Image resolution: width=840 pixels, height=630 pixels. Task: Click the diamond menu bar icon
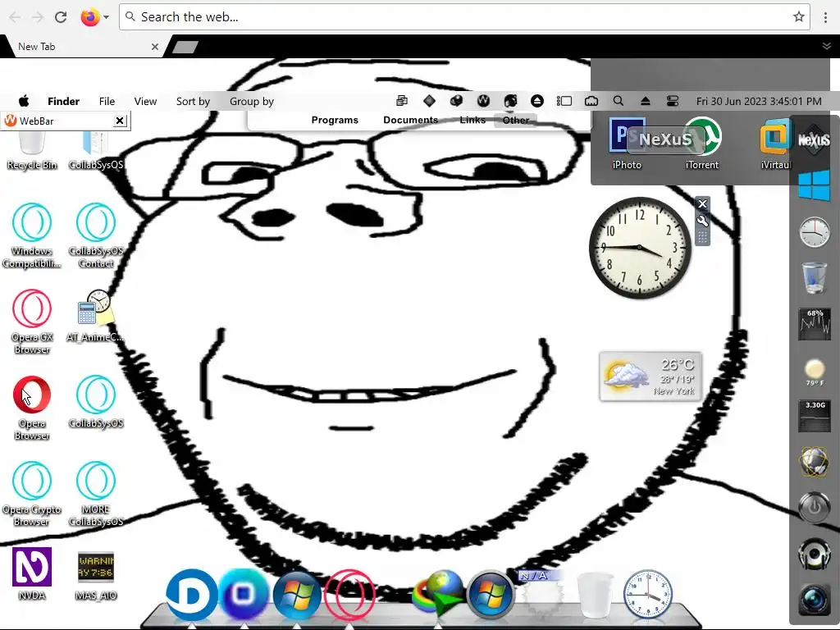coord(429,101)
